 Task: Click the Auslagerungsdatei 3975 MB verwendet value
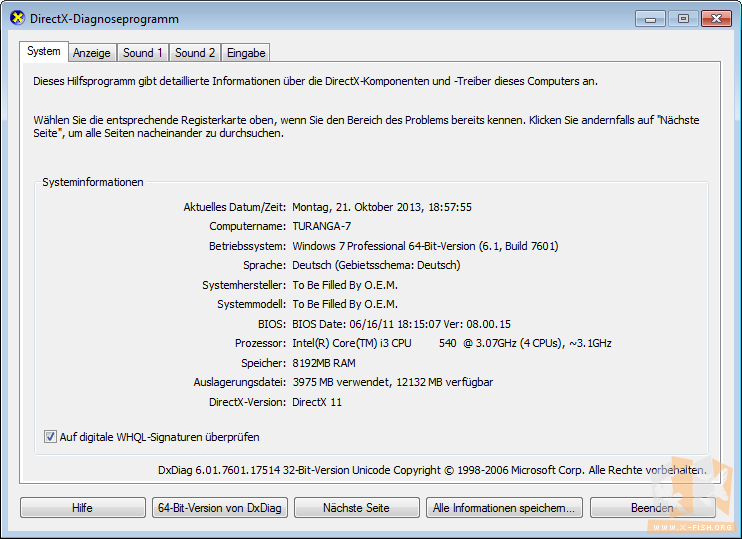(392, 382)
